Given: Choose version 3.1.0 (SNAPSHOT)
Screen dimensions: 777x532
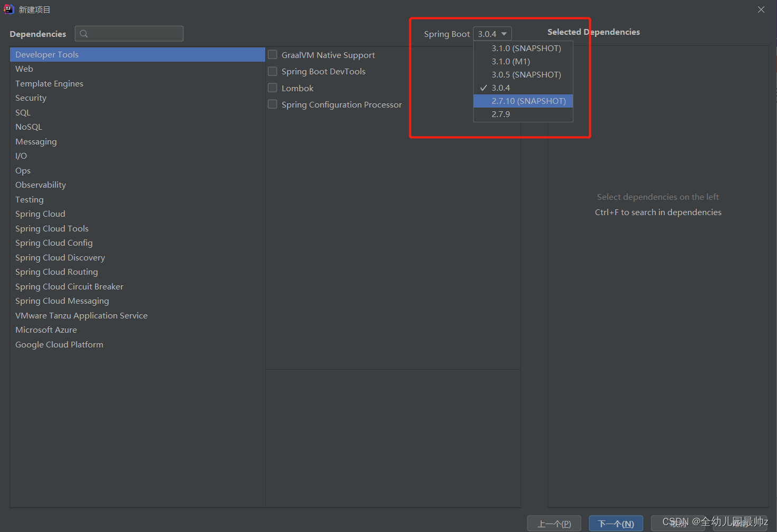Looking at the screenshot, I should point(523,48).
